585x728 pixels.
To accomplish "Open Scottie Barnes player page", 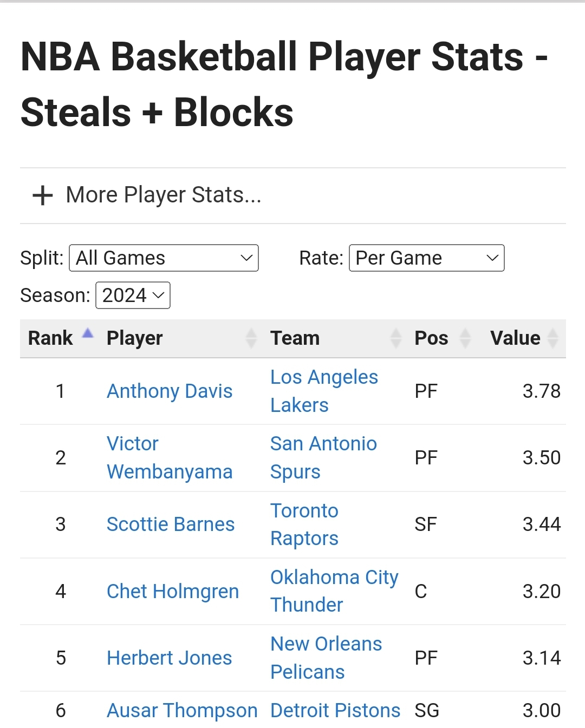I will pyautogui.click(x=171, y=524).
